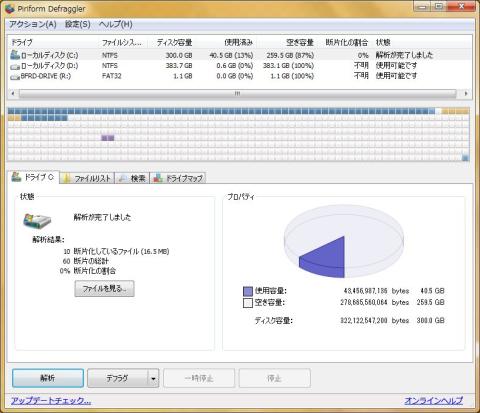480x413 pixels.
Task: Sort by ファイルシス... column header
Action: pos(122,42)
